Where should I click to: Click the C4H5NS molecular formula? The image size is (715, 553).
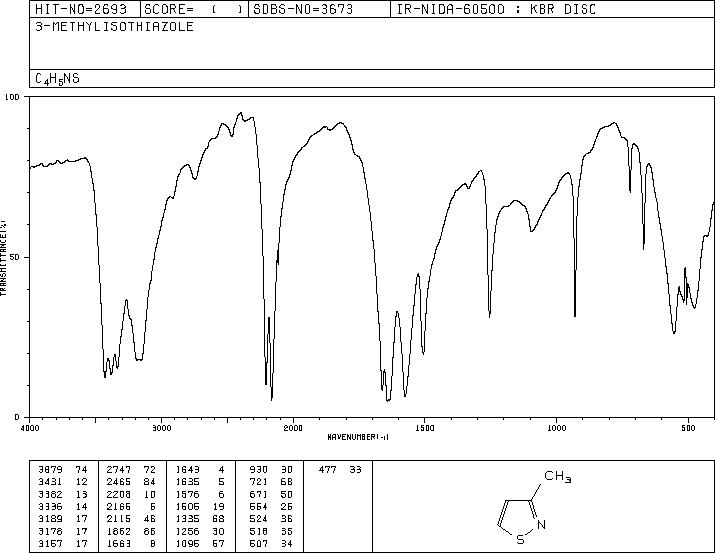point(57,79)
